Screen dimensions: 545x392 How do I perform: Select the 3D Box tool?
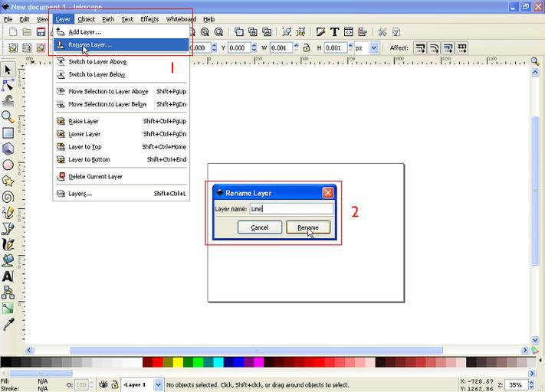click(8, 149)
